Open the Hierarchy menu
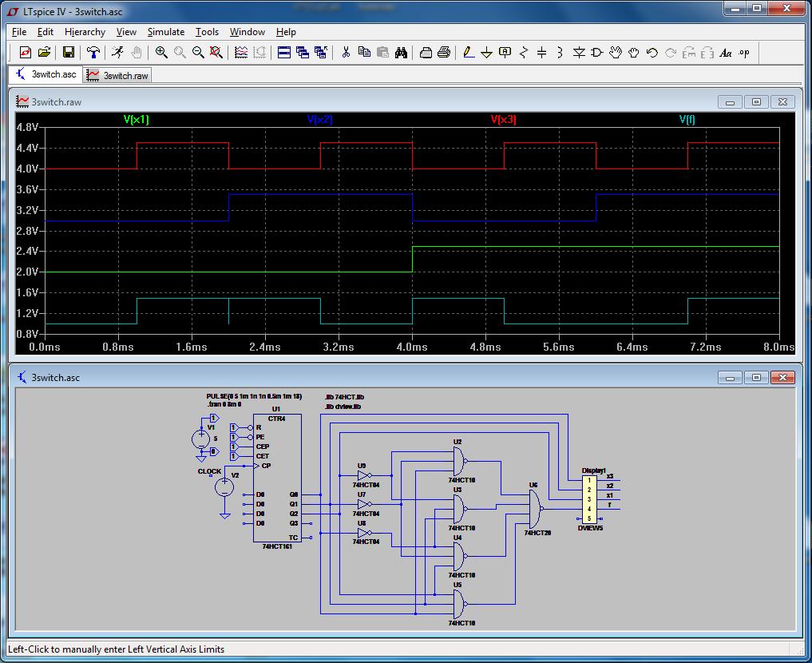Screen dimensions: 812x663 pyautogui.click(x=85, y=32)
